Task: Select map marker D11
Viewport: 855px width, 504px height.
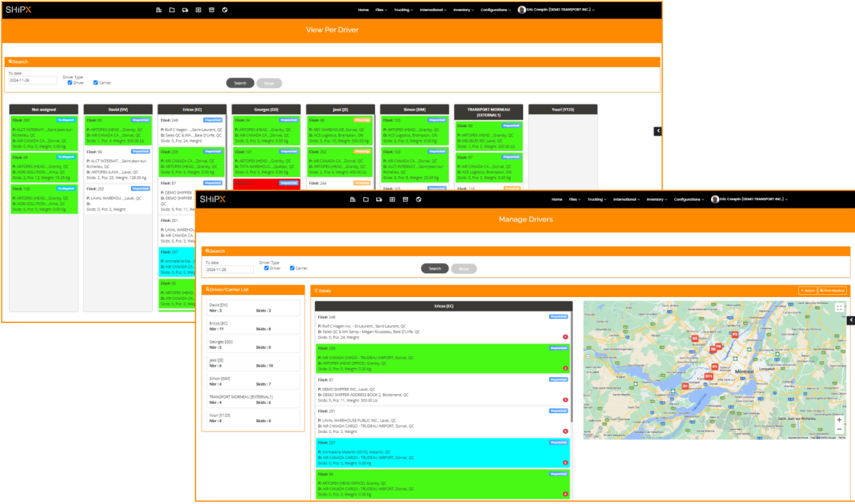Action: tap(708, 376)
